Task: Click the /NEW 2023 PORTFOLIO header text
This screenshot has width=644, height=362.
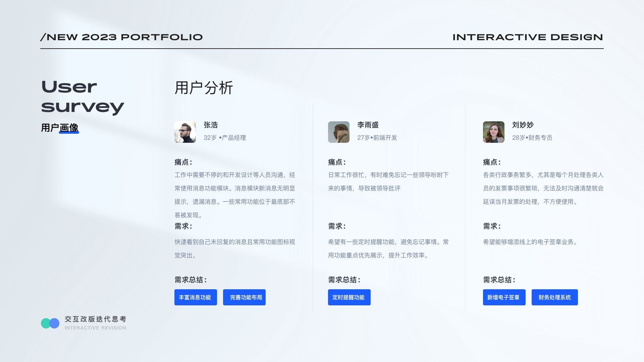Action: pyautogui.click(x=121, y=37)
